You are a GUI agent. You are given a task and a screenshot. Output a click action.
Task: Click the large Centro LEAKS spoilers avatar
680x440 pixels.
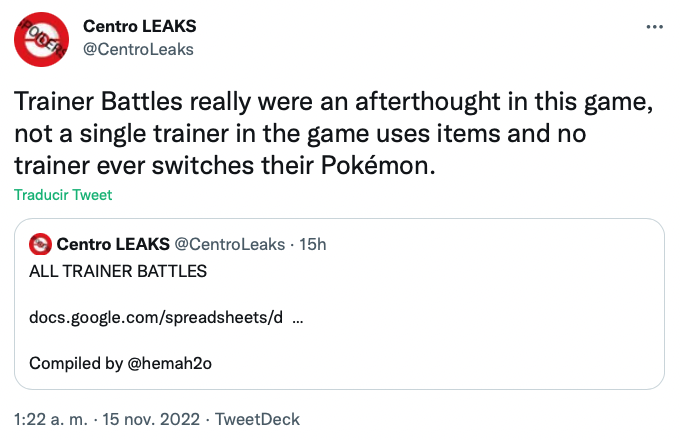tap(41, 39)
